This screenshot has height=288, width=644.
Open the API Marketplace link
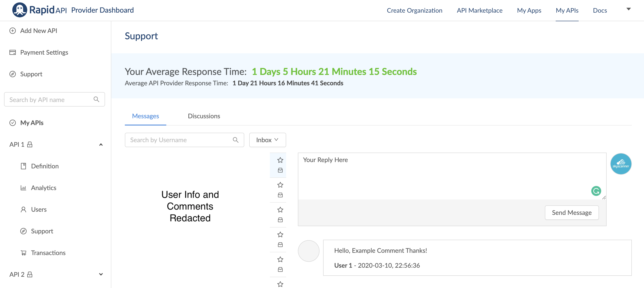click(479, 11)
